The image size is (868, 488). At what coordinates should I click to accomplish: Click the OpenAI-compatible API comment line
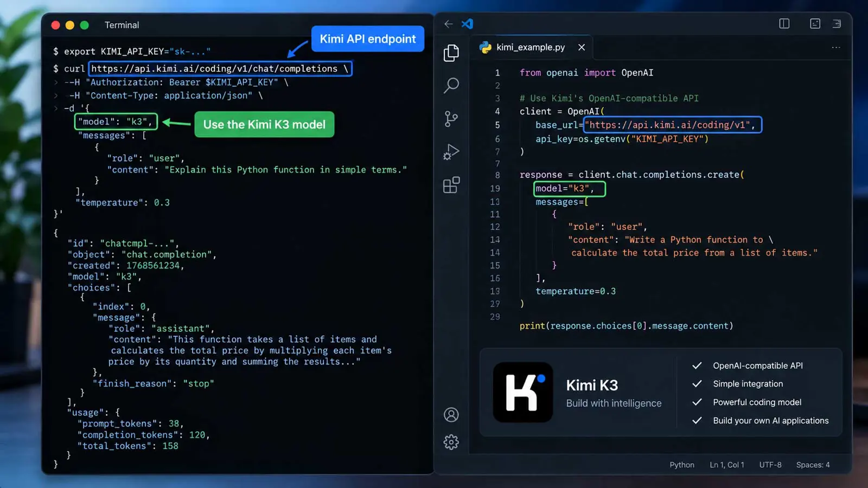(x=609, y=98)
